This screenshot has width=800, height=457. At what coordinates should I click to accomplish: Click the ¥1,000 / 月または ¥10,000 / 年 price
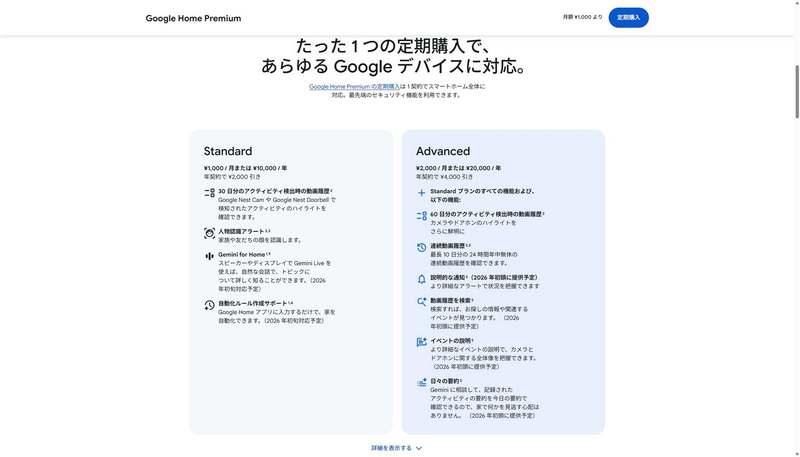[x=245, y=168]
